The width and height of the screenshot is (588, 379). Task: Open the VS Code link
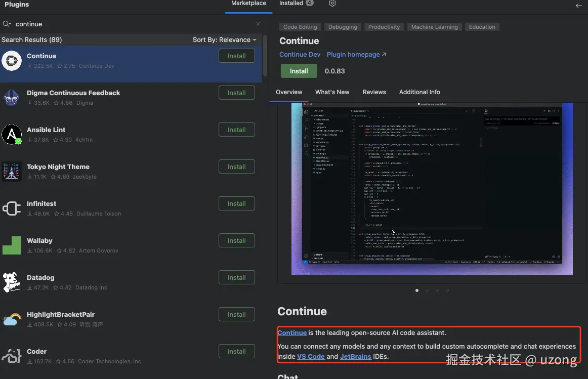click(x=311, y=357)
